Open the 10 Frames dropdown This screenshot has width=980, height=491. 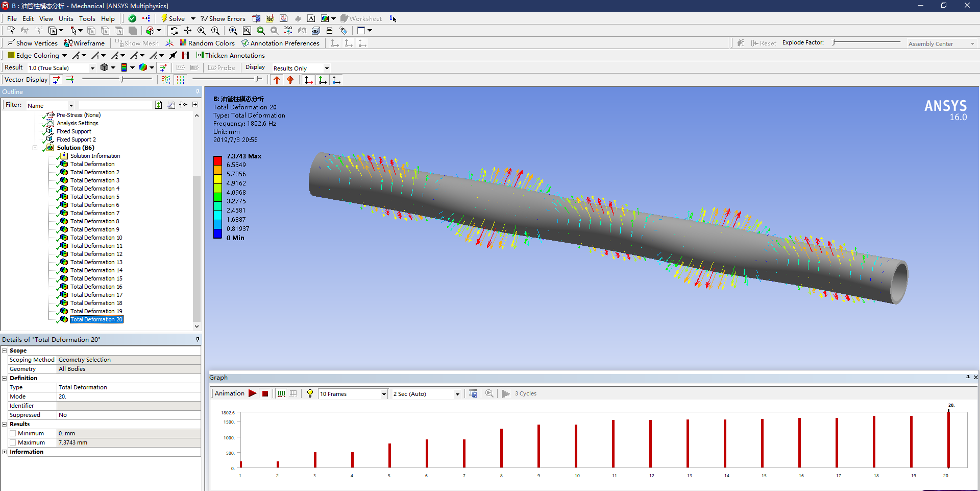(x=383, y=394)
